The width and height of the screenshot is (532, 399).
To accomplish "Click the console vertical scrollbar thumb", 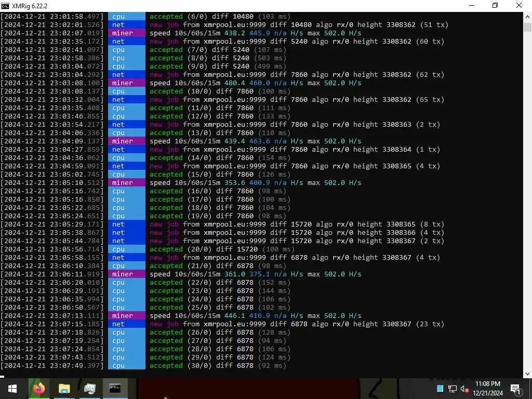I will pyautogui.click(x=528, y=27).
